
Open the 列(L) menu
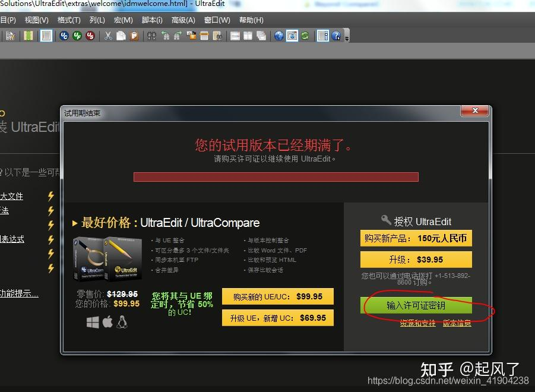97,20
